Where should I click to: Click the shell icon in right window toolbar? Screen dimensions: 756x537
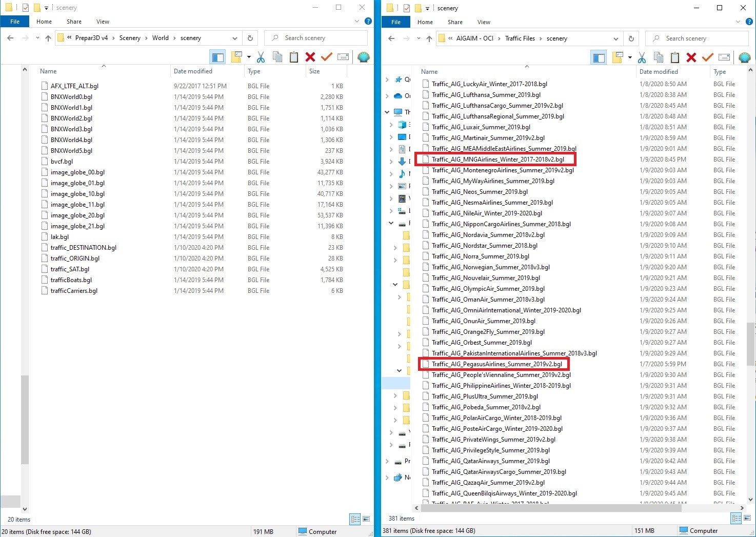point(745,57)
